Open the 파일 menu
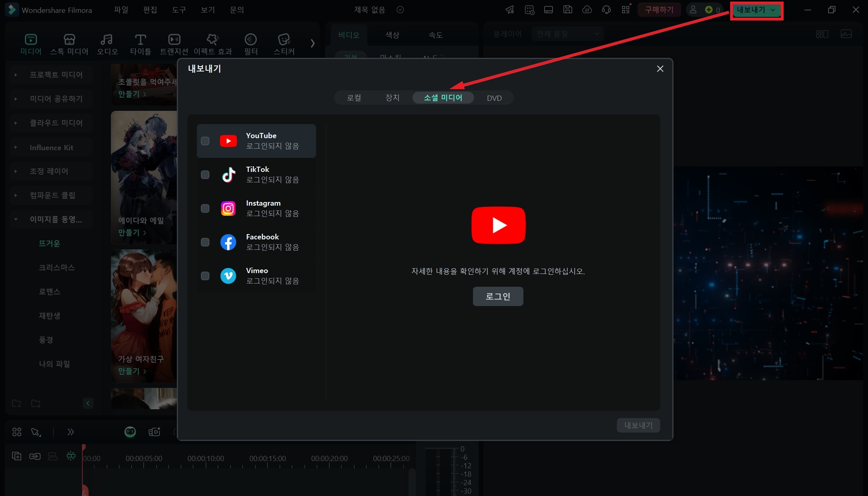 (121, 10)
